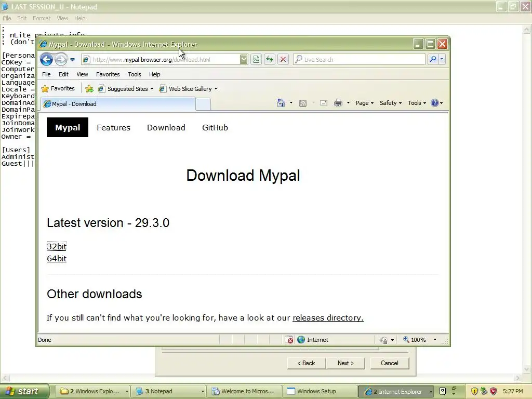
Task: Open Notepad File menu
Action: 7,18
